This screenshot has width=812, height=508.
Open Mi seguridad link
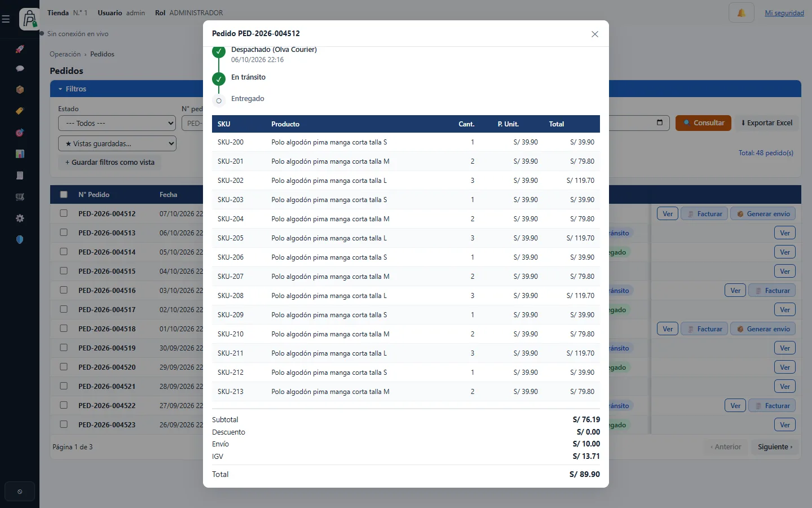pyautogui.click(x=784, y=13)
